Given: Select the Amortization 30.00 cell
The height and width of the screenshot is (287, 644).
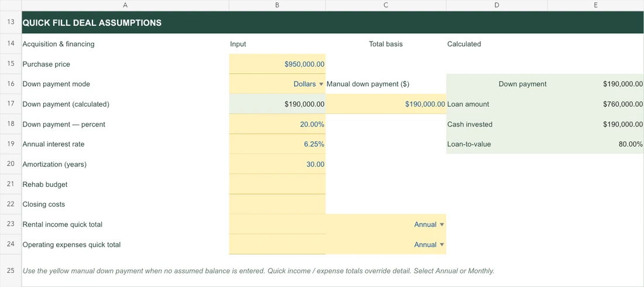Looking at the screenshot, I should coord(278,165).
